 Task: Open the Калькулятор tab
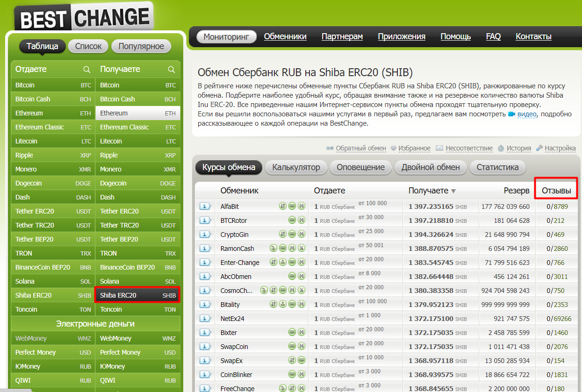(x=296, y=167)
